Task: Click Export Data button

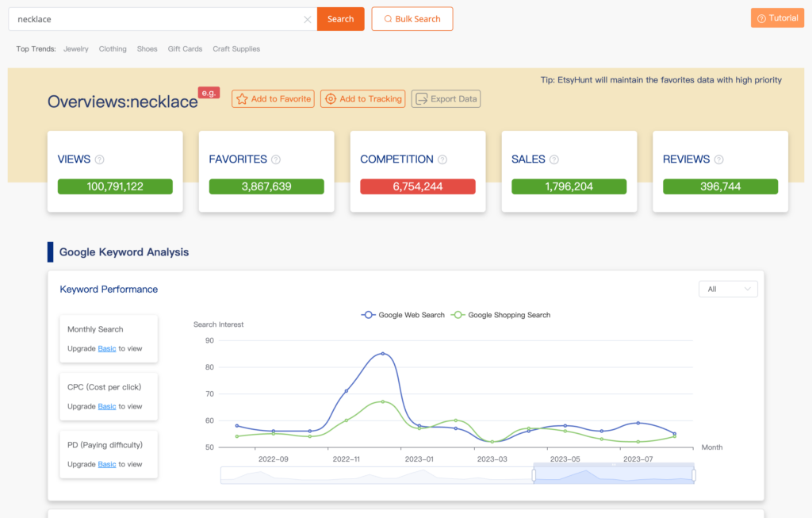Action: coord(446,99)
